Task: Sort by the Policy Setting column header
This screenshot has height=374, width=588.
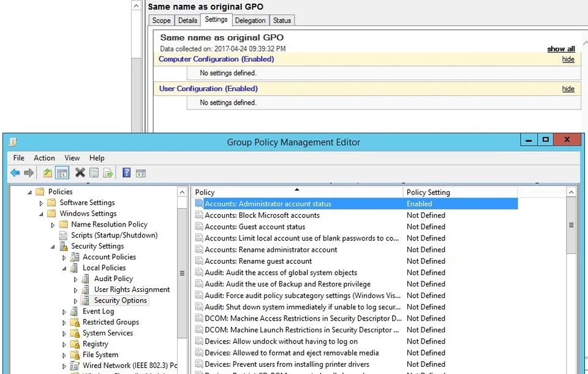Action: pyautogui.click(x=460, y=192)
